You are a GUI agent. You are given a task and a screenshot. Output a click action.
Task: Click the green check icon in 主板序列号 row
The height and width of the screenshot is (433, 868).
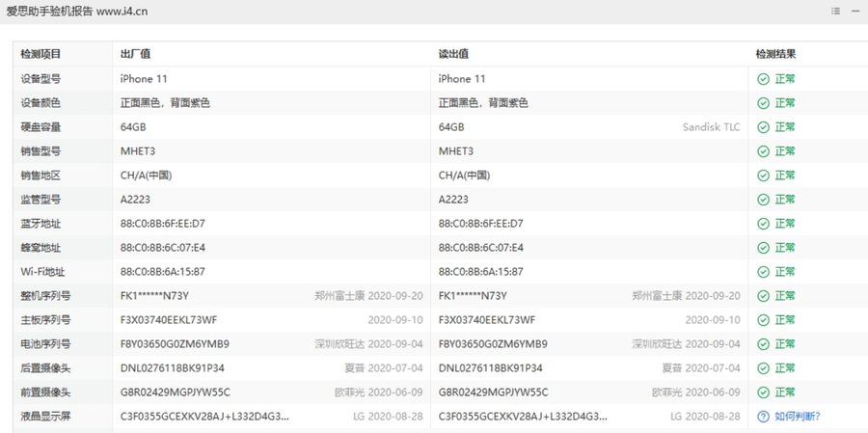point(764,320)
